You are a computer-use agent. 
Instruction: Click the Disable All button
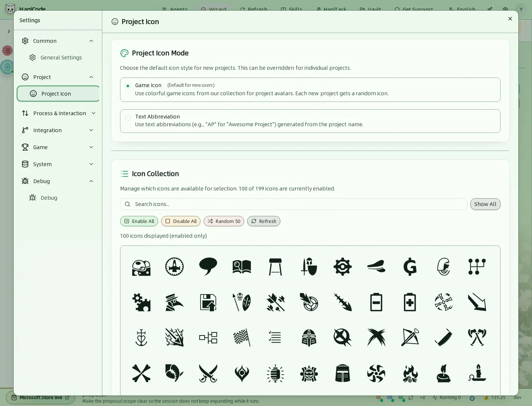point(181,221)
